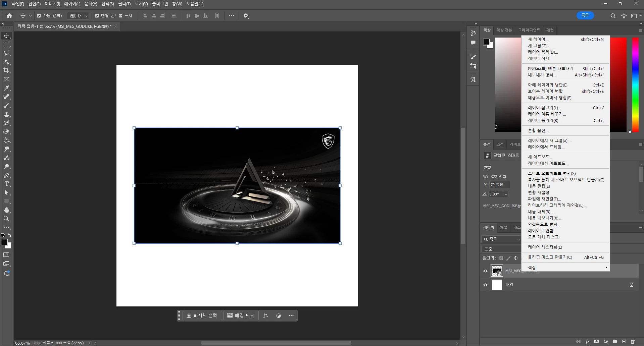The width and height of the screenshot is (644, 346).
Task: Click the 피사체 선택 button
Action: pos(202,315)
